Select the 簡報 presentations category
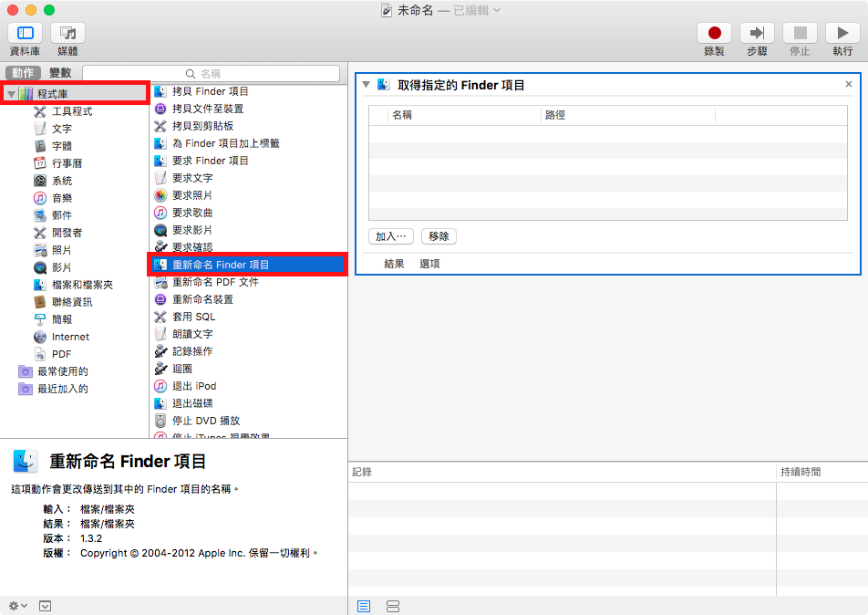 point(61,319)
